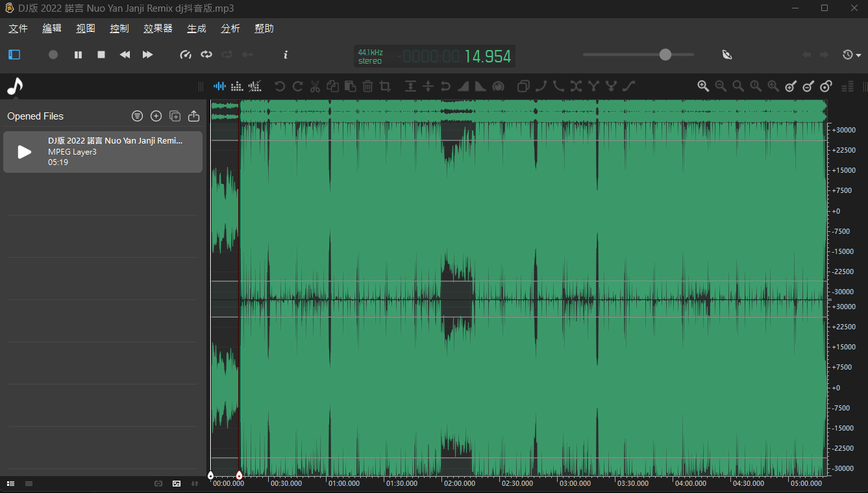This screenshot has height=493, width=868.
Task: Pause audio playback
Action: [x=78, y=55]
